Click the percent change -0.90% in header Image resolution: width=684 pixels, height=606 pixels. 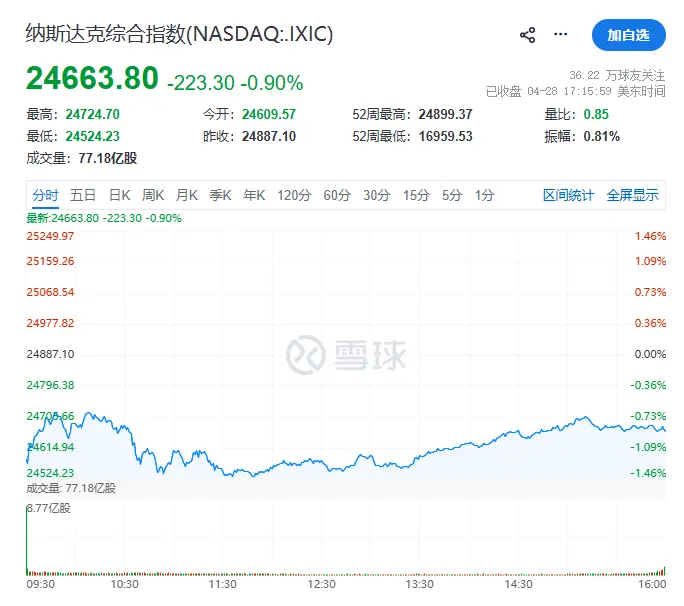point(272,82)
